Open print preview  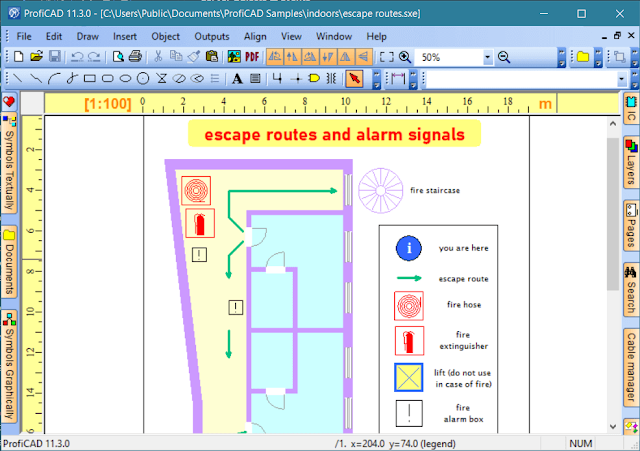click(118, 57)
